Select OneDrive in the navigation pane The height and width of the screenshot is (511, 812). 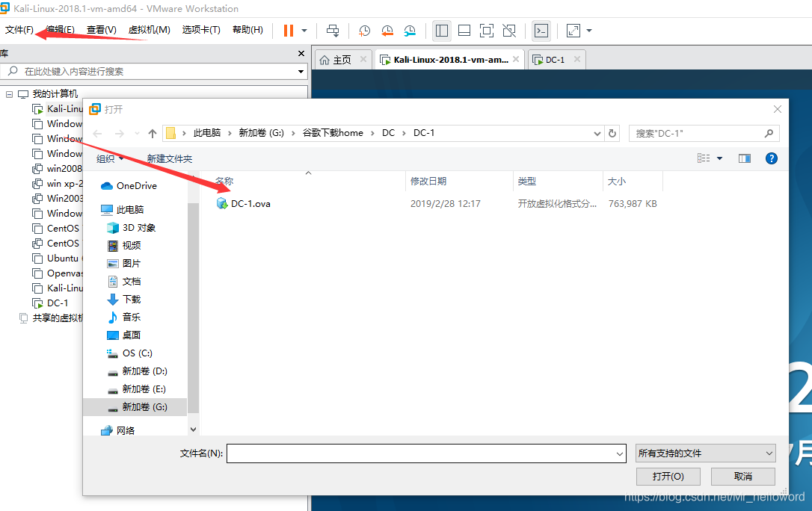tap(129, 186)
